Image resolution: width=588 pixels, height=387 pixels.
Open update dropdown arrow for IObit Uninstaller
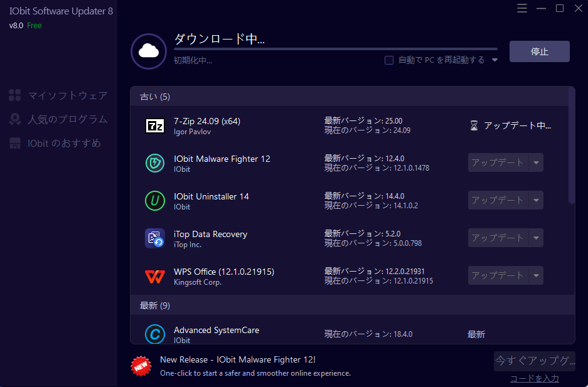pos(537,200)
